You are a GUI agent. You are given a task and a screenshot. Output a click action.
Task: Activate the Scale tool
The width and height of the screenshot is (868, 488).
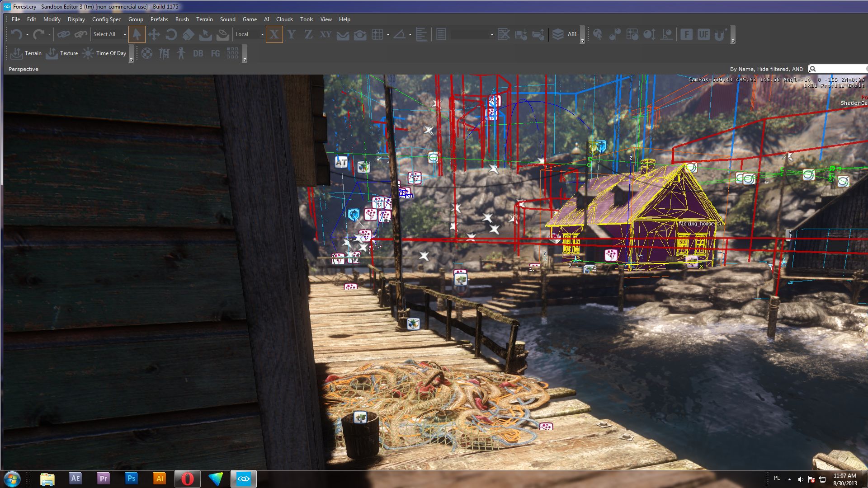[188, 34]
